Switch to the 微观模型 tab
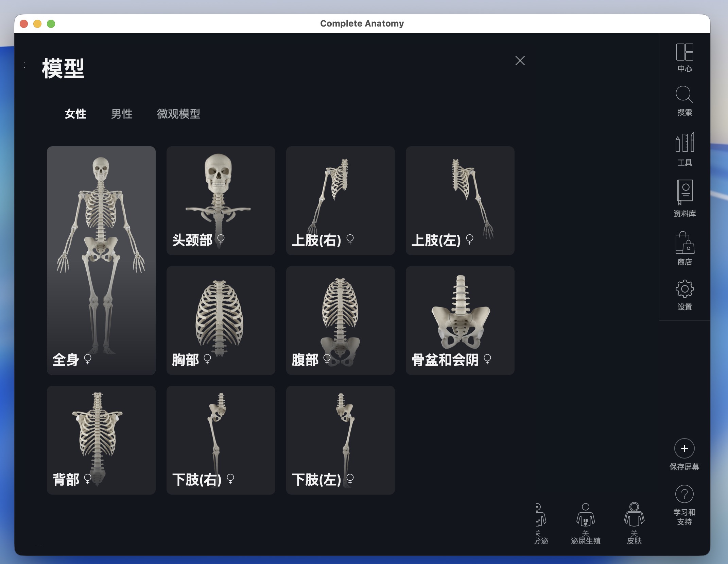The height and width of the screenshot is (564, 728). tap(179, 114)
